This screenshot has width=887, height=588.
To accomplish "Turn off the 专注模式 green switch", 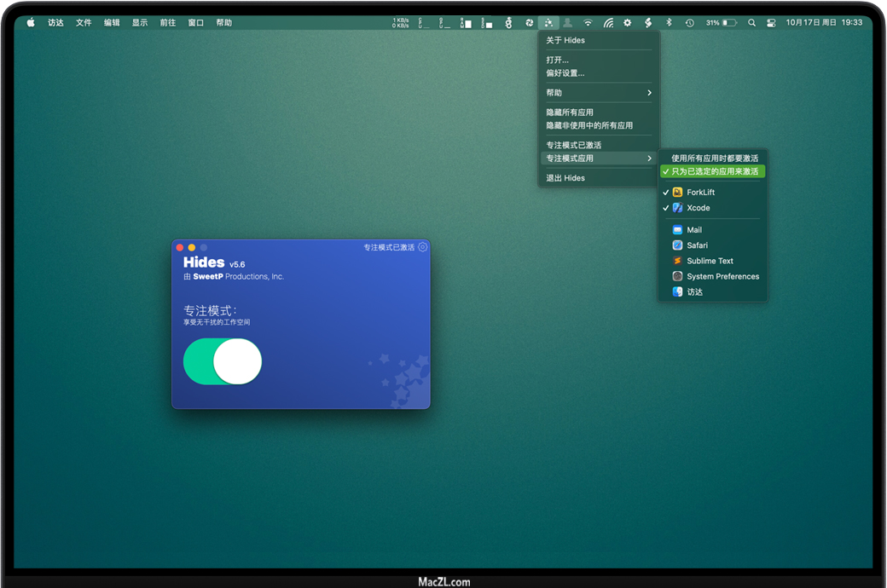I will point(223,361).
